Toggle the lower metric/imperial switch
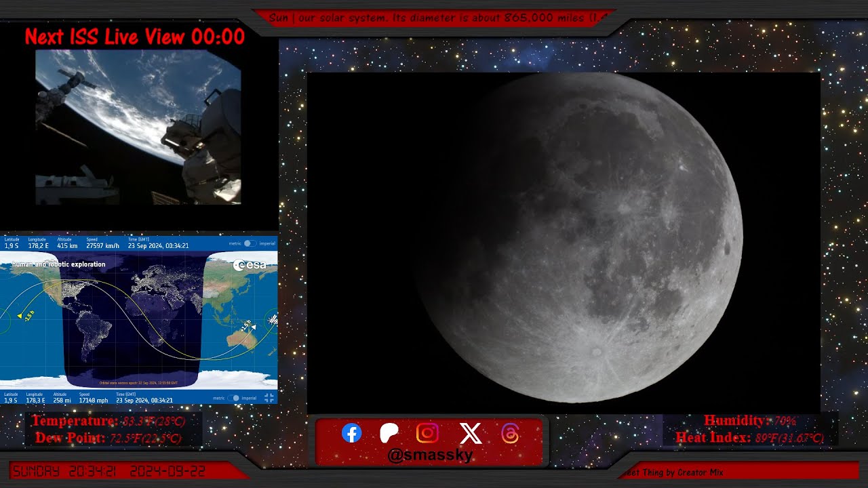 [x=233, y=398]
